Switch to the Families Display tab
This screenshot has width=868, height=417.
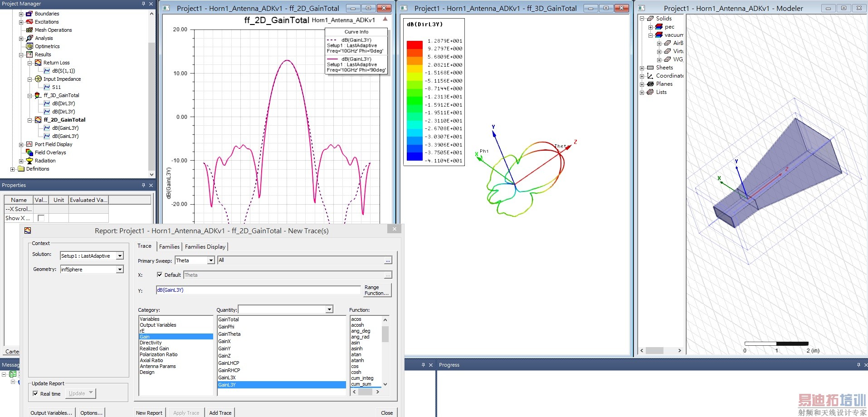pos(205,246)
